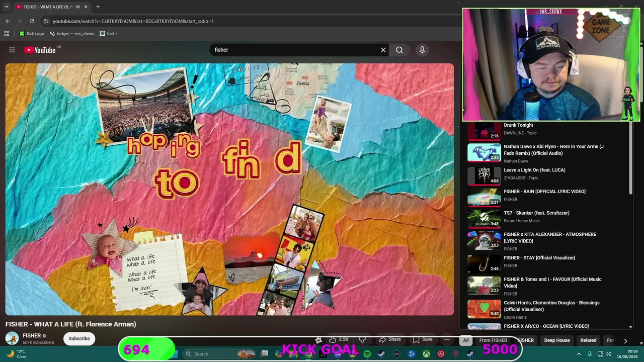Click the channel name DAWNLINE - Topic
Image resolution: width=644 pixels, height=362 pixels.
[520, 133]
